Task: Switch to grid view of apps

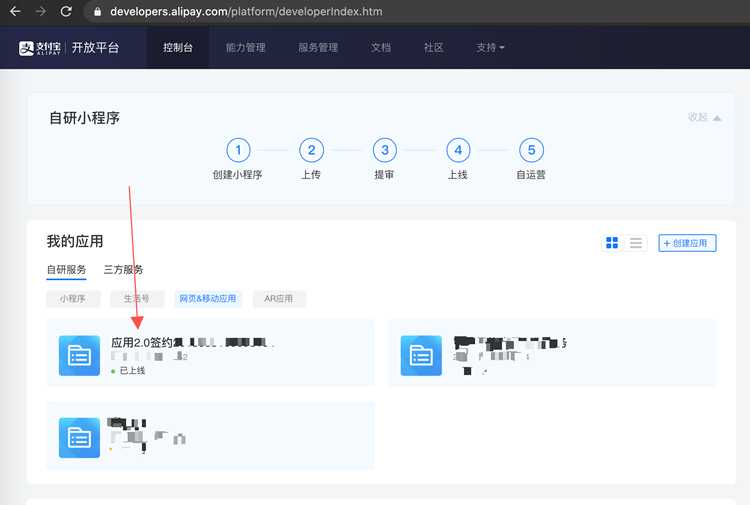Action: click(x=612, y=243)
